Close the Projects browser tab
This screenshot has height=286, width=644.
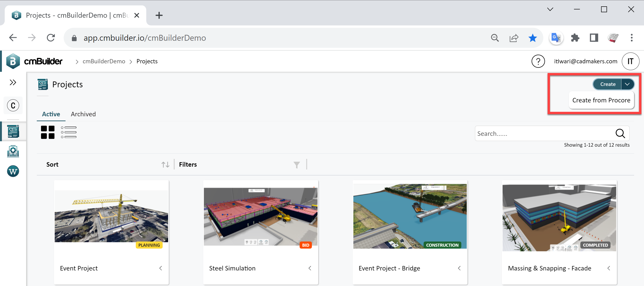pyautogui.click(x=136, y=16)
